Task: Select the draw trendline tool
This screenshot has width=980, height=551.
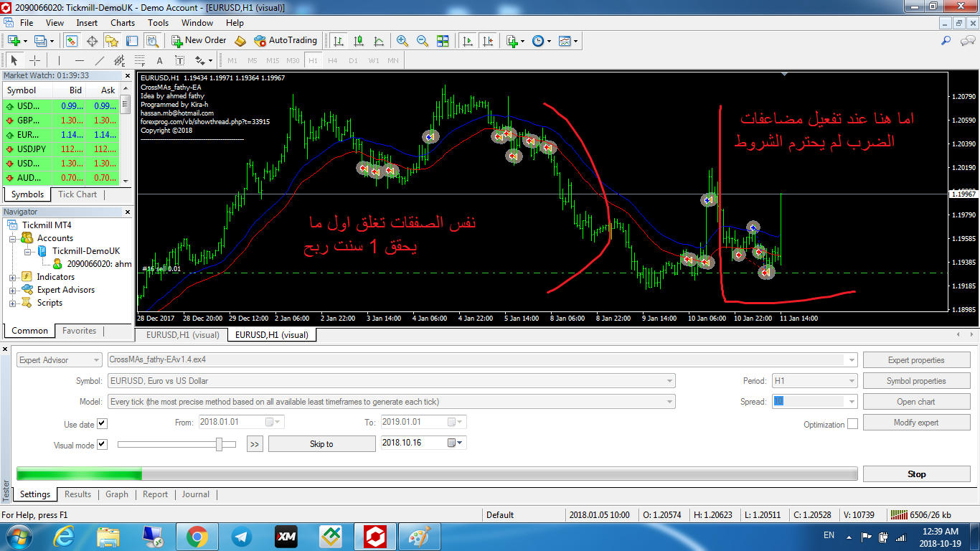Action: [x=100, y=60]
